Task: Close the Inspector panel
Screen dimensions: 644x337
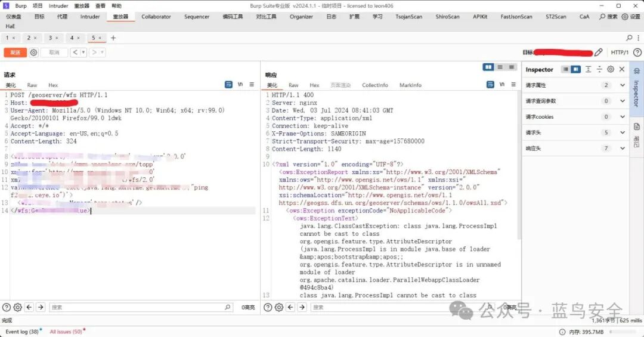Action: tap(622, 69)
